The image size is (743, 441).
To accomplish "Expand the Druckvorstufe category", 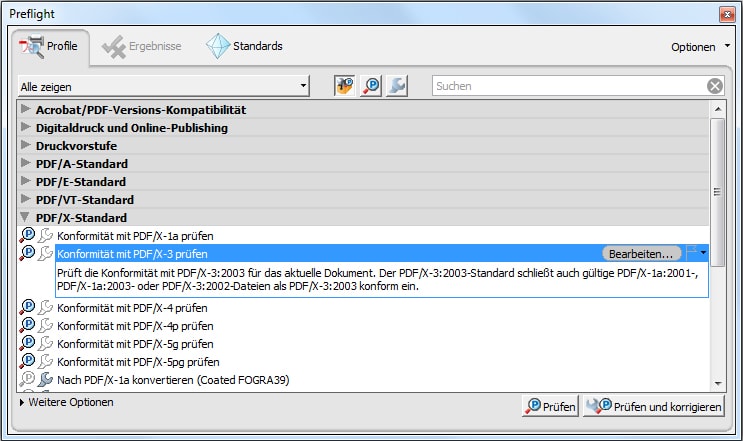I will click(26, 145).
